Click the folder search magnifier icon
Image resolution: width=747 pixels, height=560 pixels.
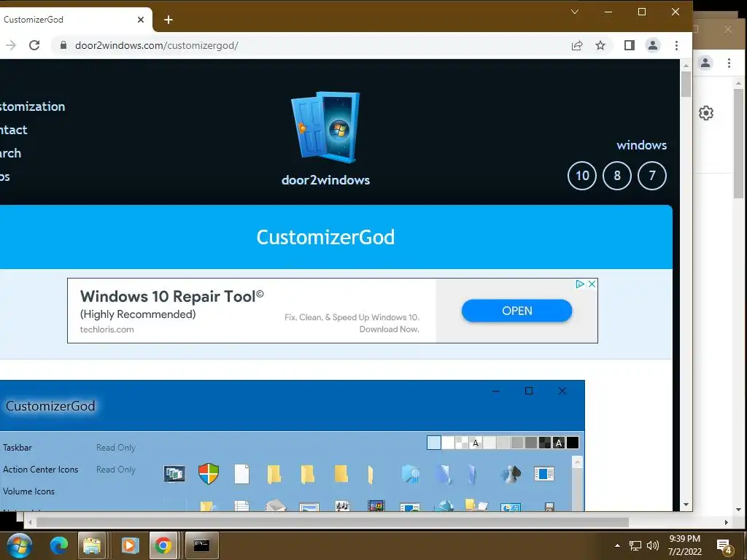410,474
